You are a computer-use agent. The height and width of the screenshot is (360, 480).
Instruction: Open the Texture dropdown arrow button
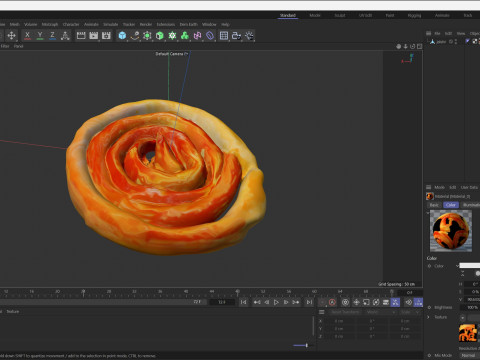coord(463,317)
